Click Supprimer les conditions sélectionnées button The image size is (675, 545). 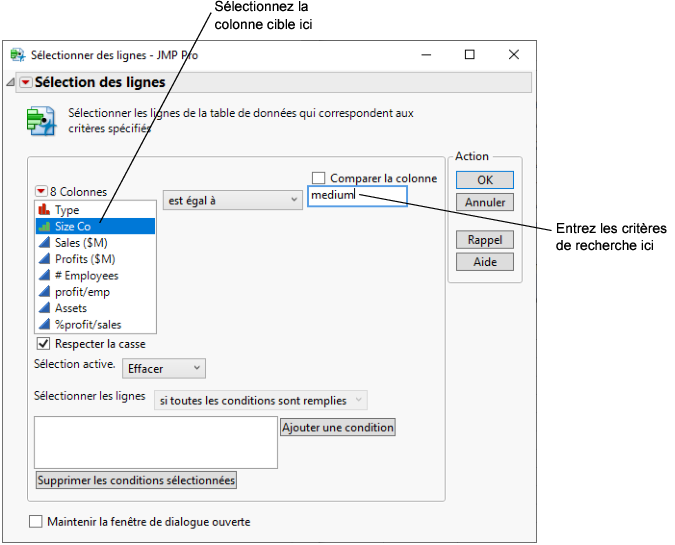136,480
